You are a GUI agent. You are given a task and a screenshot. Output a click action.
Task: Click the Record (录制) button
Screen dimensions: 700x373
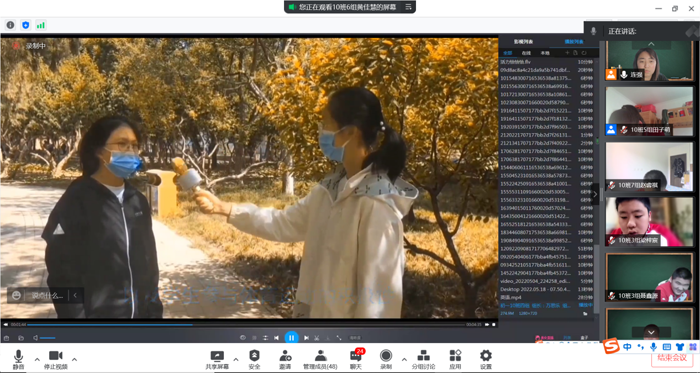pos(386,360)
